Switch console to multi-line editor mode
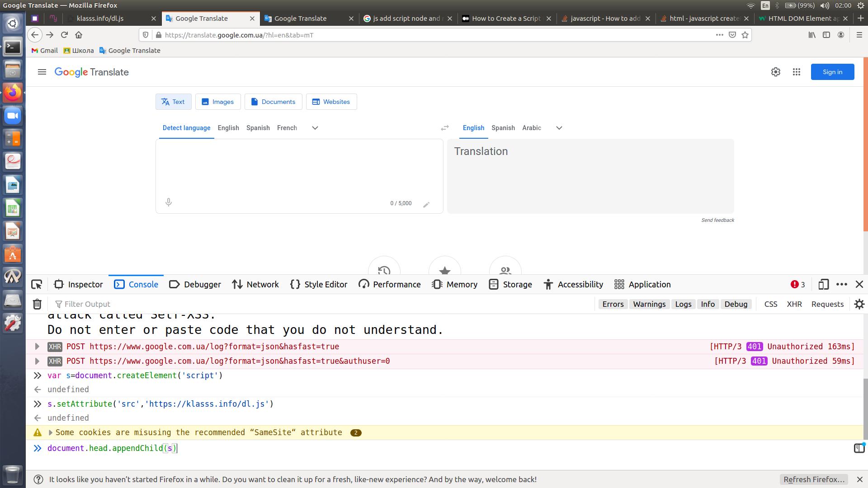This screenshot has height=488, width=868. point(859,448)
